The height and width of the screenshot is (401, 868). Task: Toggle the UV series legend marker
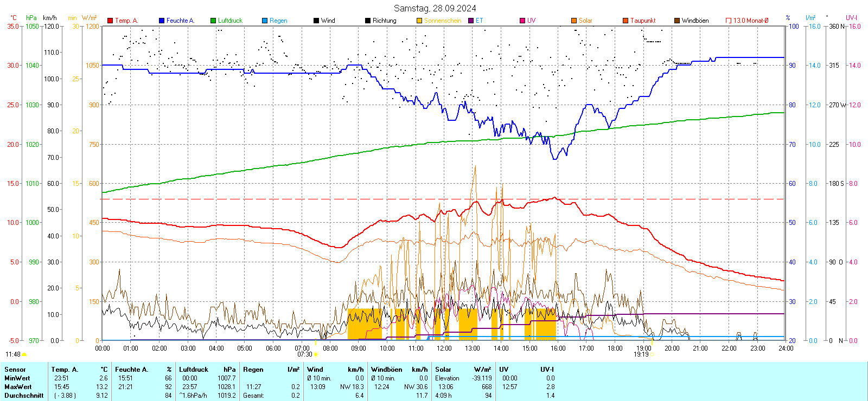tap(522, 21)
